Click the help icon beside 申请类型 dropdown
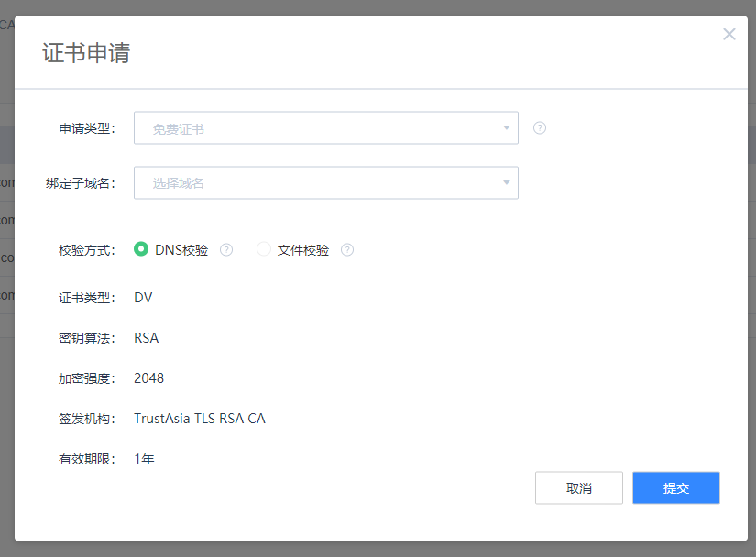756x557 pixels. click(x=539, y=127)
